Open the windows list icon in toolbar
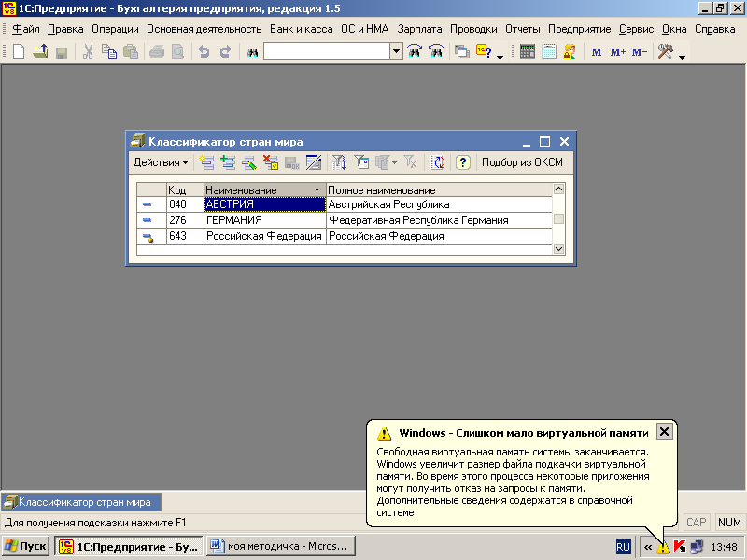 coord(461,51)
